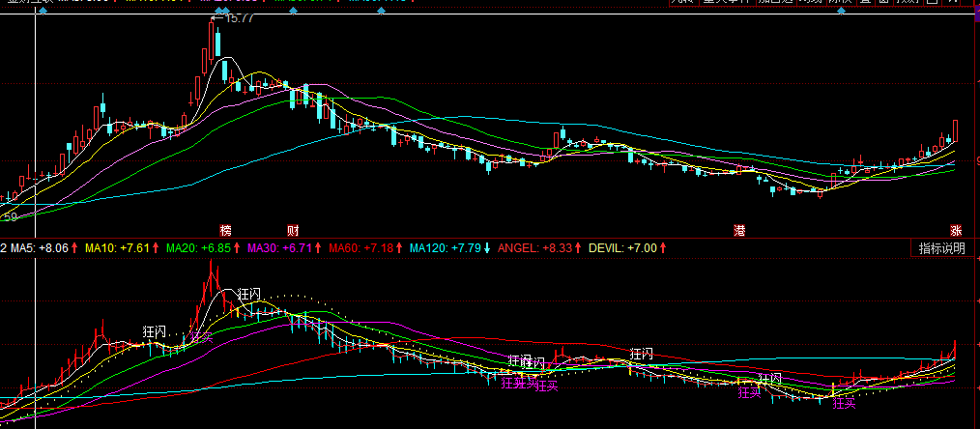Image resolution: width=980 pixels, height=429 pixels.
Task: Open the 指标说明 indicator description
Action: click(x=941, y=248)
